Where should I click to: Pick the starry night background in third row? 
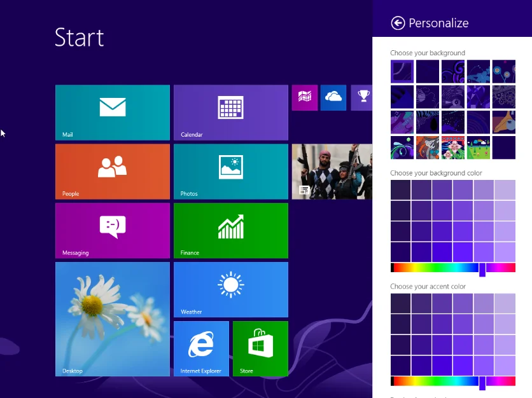pyautogui.click(x=453, y=122)
